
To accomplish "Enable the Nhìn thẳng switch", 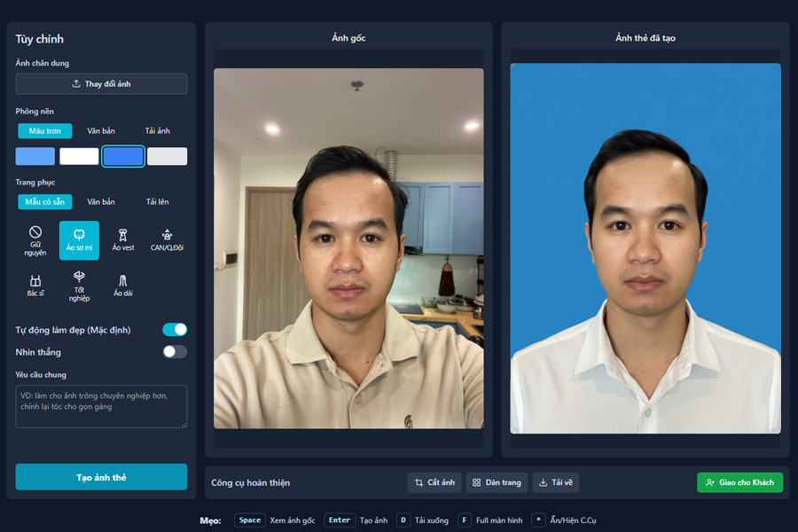I will [175, 352].
